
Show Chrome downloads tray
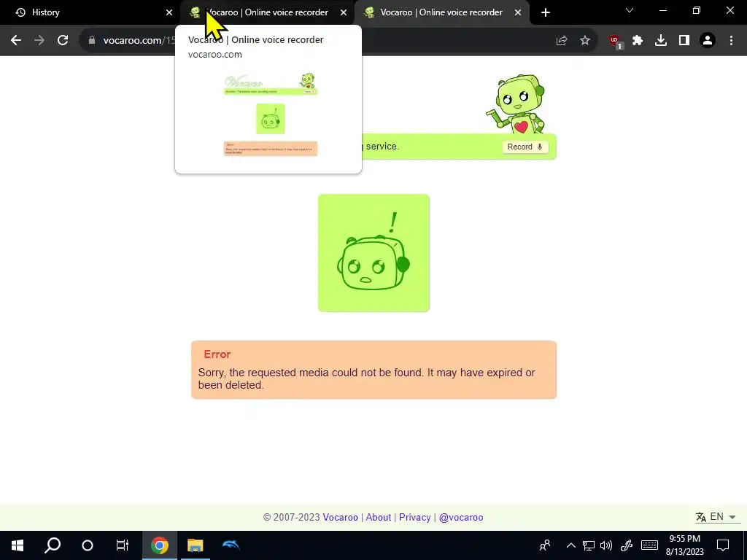[x=661, y=41]
